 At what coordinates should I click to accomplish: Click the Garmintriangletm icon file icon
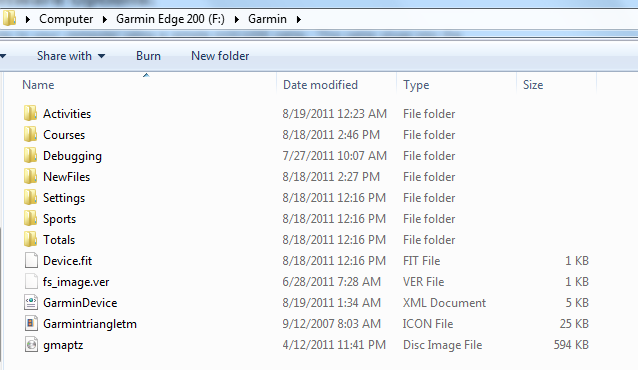click(31, 324)
